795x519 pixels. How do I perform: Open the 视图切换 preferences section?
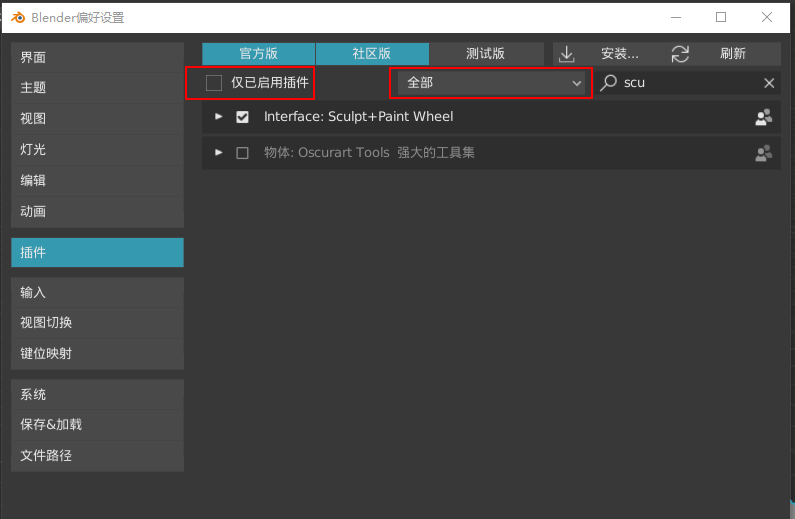pyautogui.click(x=97, y=323)
